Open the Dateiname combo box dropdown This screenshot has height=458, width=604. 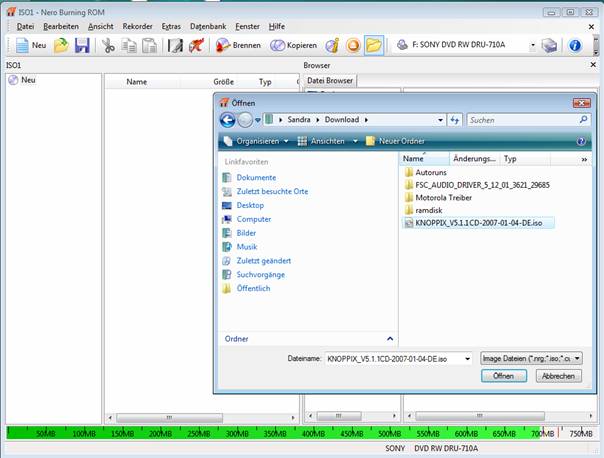[467, 359]
